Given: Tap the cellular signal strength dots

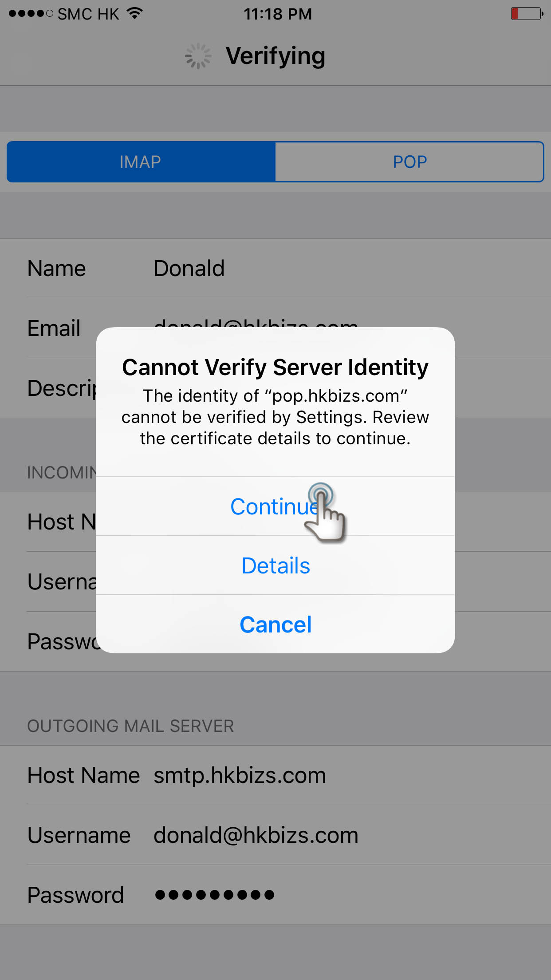Looking at the screenshot, I should click(31, 14).
